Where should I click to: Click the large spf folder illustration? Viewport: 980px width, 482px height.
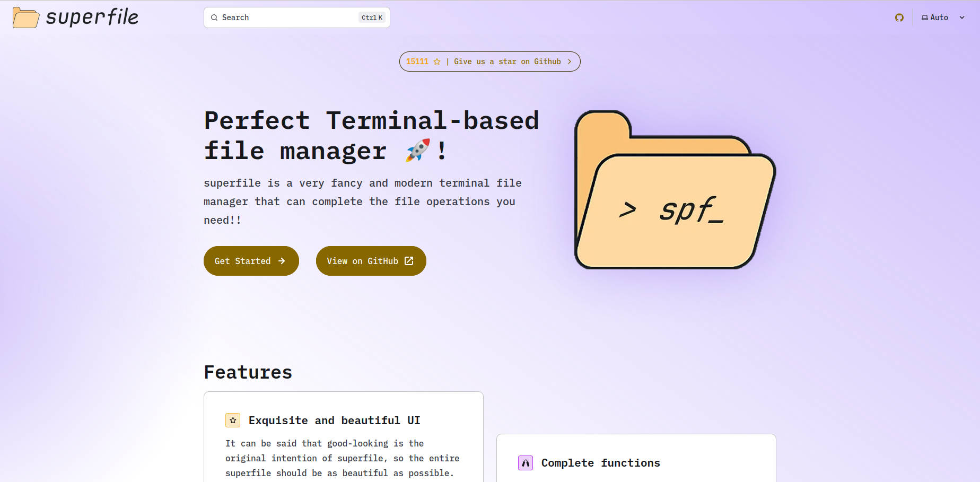click(x=675, y=191)
